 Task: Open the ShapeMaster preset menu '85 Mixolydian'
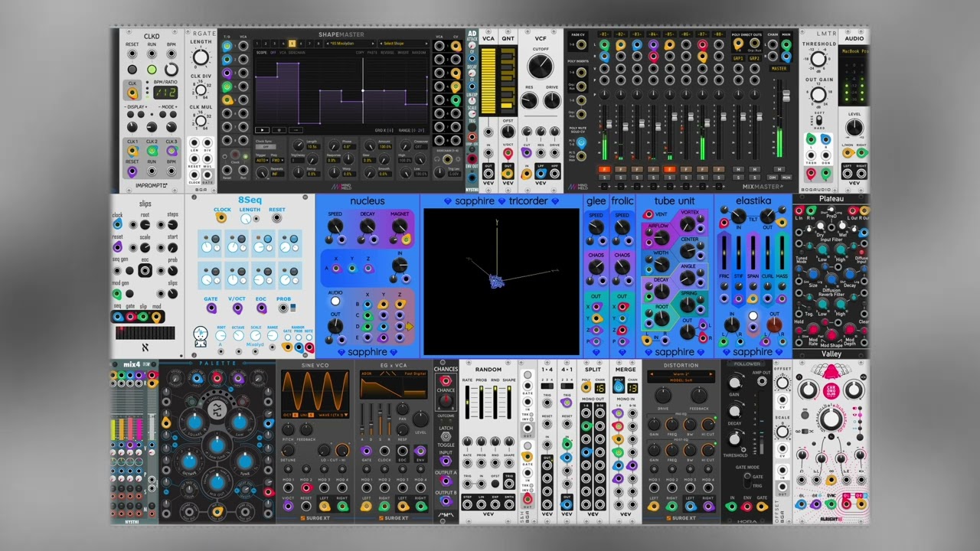coord(351,44)
